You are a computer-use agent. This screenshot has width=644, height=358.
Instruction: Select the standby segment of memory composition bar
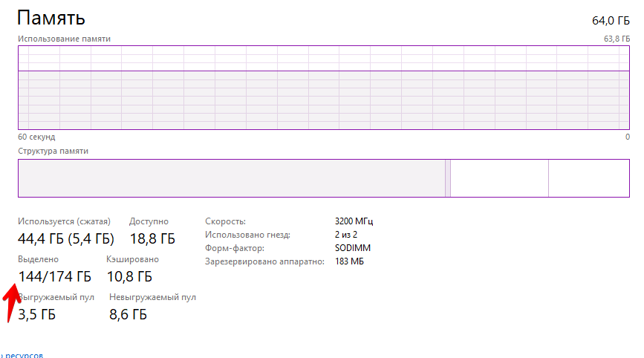[499, 178]
